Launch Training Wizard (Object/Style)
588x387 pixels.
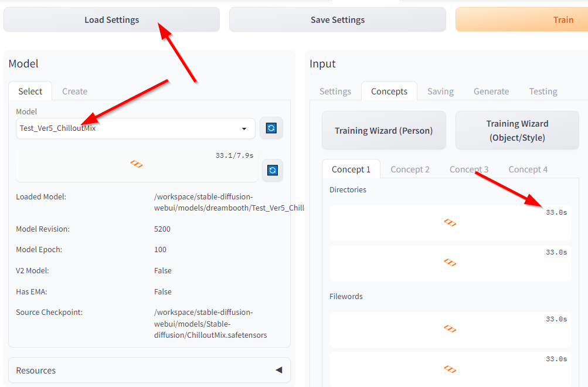pos(517,131)
